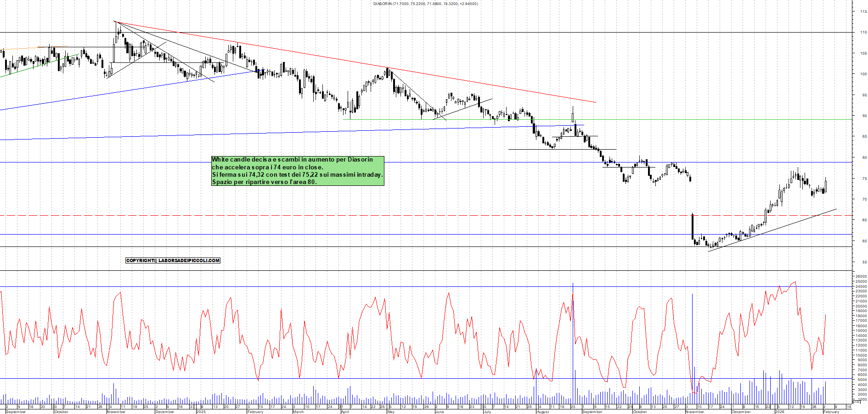Viewport: 868px width, 414px height.
Task: Click the 2026 year marker on time axis
Action: pos(780,412)
